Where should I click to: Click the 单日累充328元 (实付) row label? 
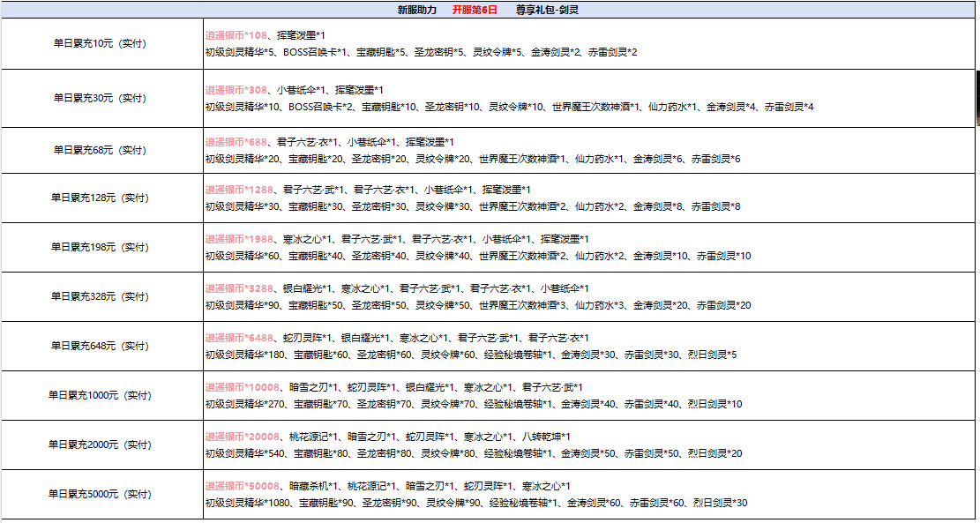click(x=100, y=297)
